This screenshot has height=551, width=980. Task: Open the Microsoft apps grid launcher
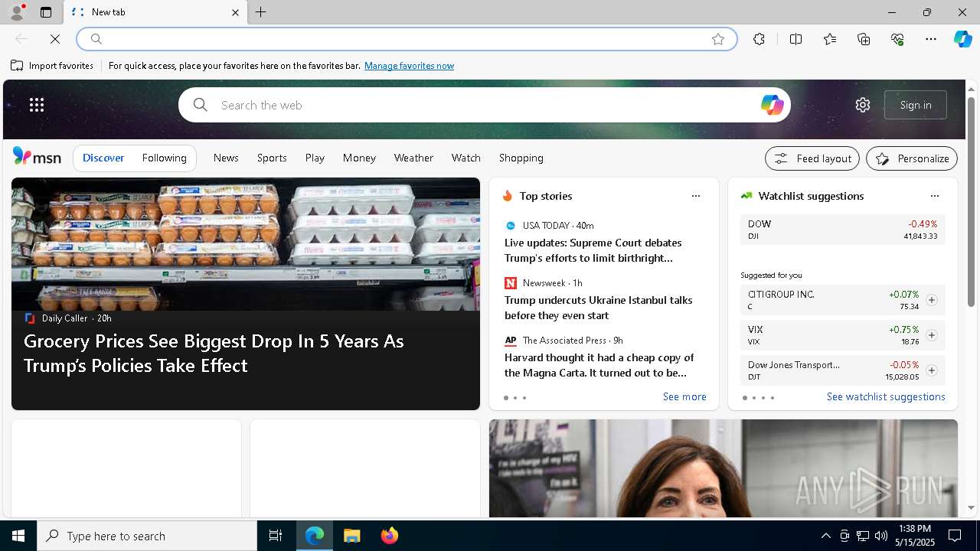click(37, 105)
